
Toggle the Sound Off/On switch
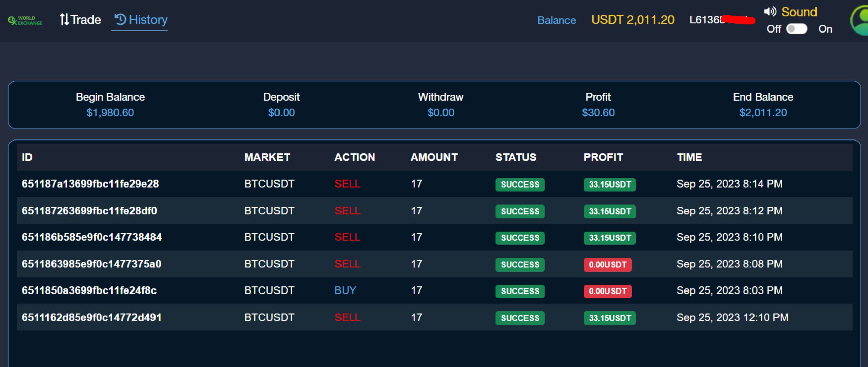pos(796,29)
